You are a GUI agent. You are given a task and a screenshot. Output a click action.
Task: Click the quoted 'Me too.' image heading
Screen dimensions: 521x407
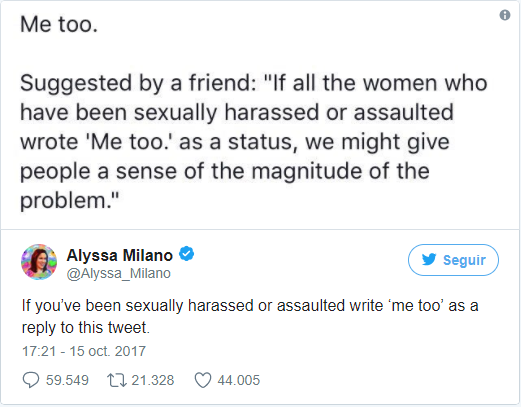point(59,24)
